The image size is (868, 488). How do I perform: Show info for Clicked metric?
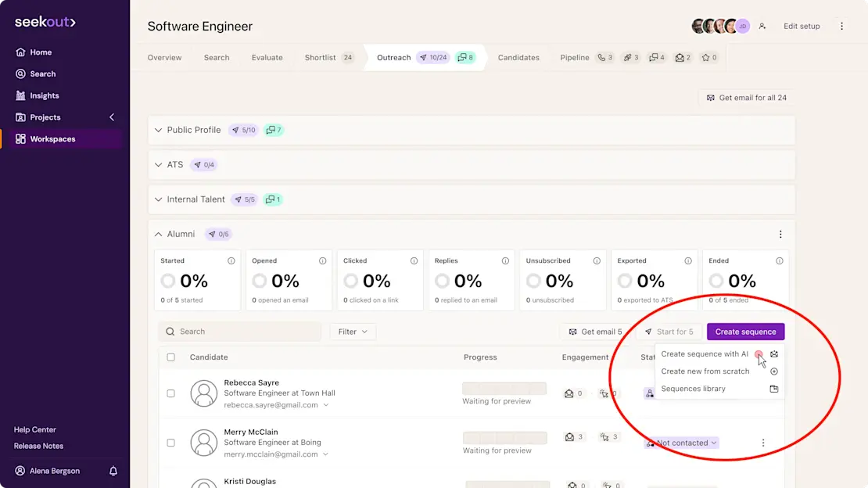(414, 261)
